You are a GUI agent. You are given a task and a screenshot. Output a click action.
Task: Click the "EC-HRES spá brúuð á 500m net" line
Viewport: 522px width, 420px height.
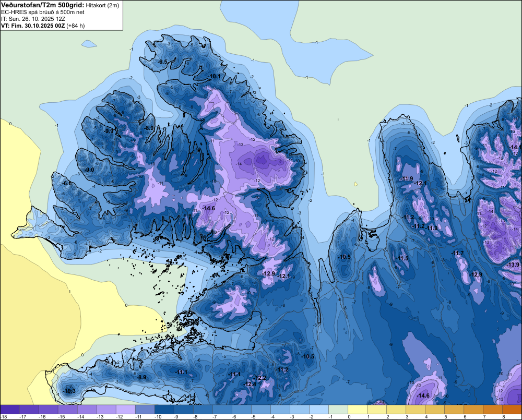tap(43, 13)
